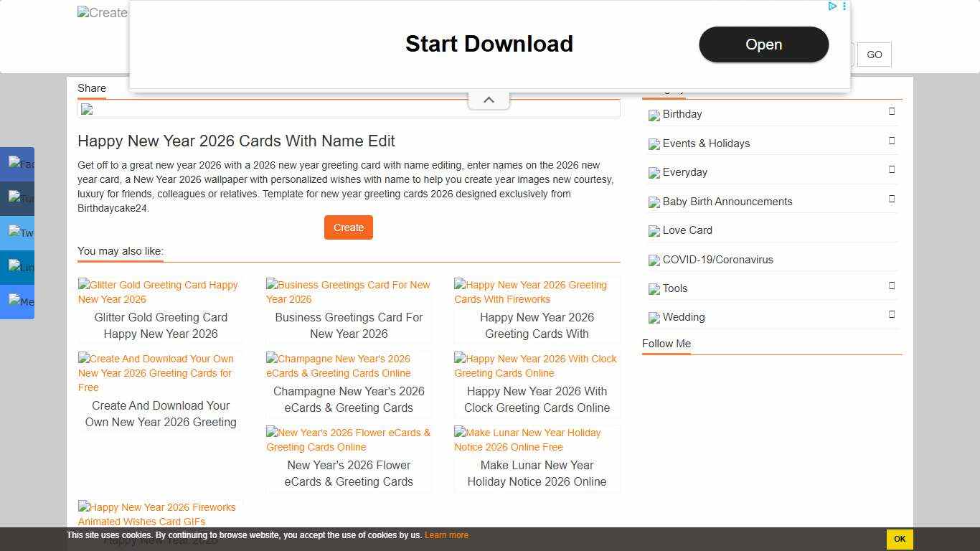Click the LinkedIn share icon

pyautogui.click(x=17, y=267)
